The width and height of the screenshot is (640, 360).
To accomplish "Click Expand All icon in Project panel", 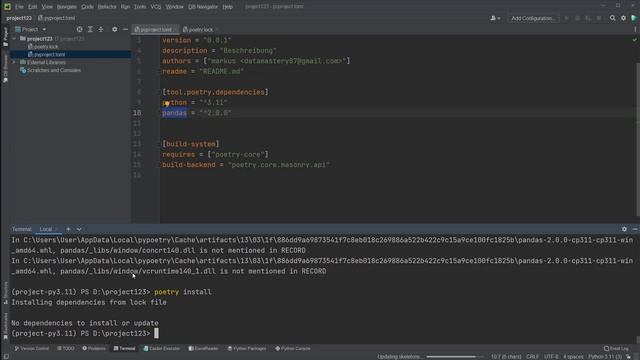I will [x=90, y=29].
